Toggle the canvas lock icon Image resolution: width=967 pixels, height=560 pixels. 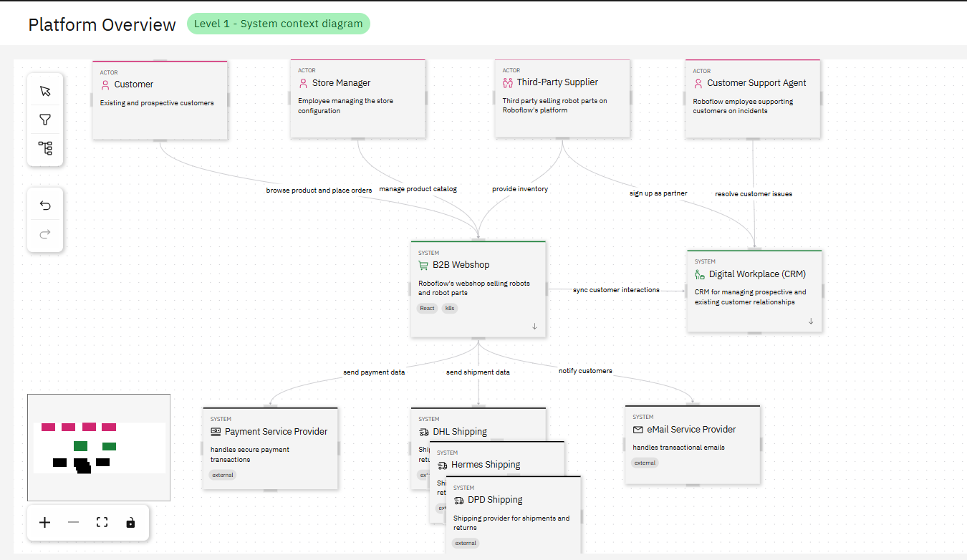pyautogui.click(x=130, y=523)
